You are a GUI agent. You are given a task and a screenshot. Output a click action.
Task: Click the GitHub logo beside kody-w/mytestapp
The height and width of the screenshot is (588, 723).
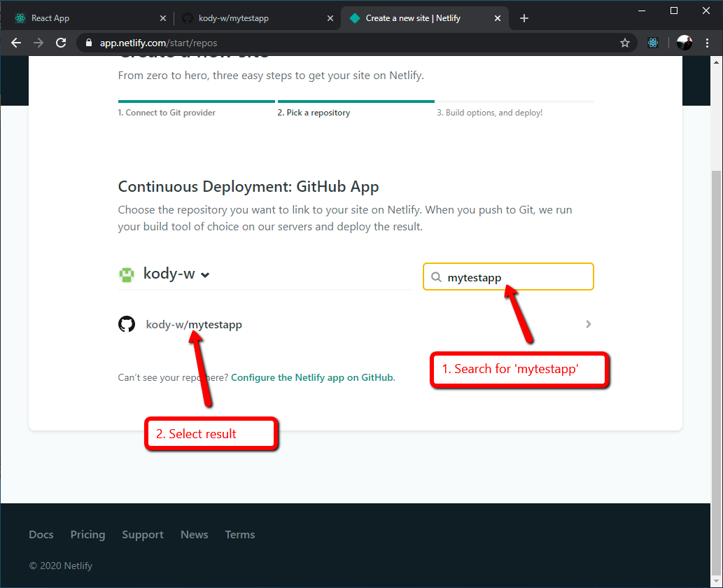click(127, 324)
